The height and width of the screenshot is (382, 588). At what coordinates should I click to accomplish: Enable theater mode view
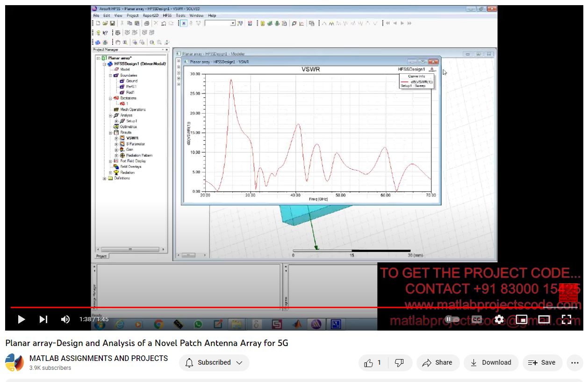pyautogui.click(x=544, y=319)
